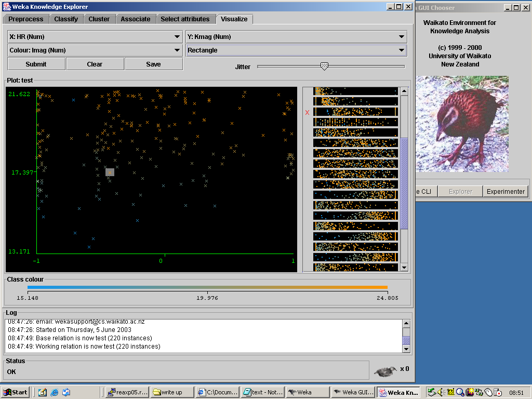The image size is (532, 399).
Task: Click the kiwi icon in title bar
Action: click(x=7, y=7)
